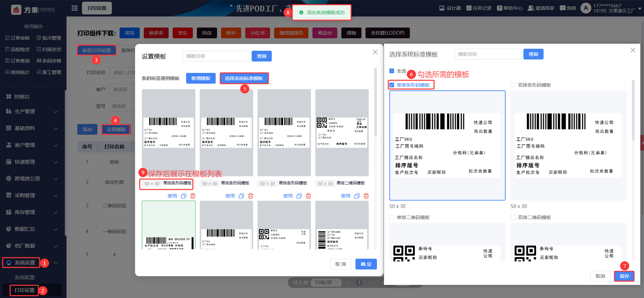
Task: Open the account dropdown arrow
Action: coord(640,8)
